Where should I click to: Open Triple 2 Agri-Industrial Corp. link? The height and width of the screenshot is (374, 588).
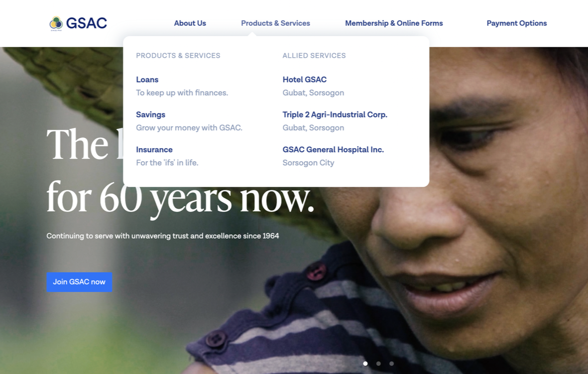pyautogui.click(x=335, y=114)
